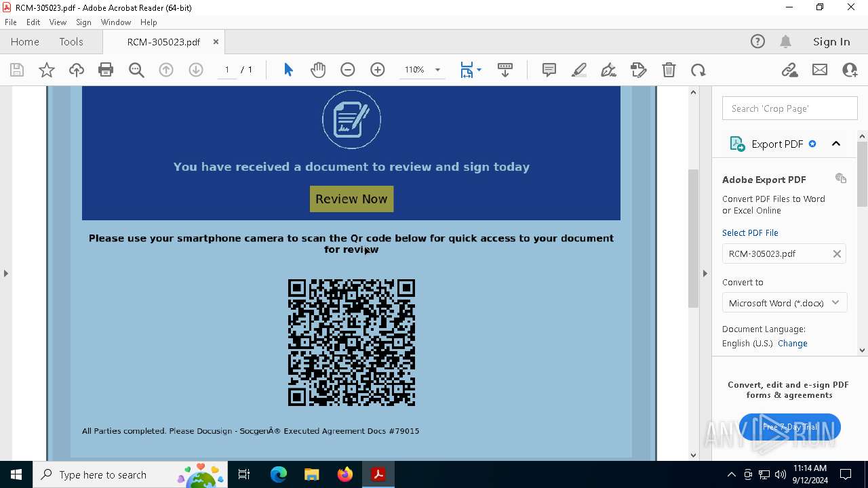868x488 pixels.
Task: Rotate the page clockwise
Action: pyautogui.click(x=698, y=70)
